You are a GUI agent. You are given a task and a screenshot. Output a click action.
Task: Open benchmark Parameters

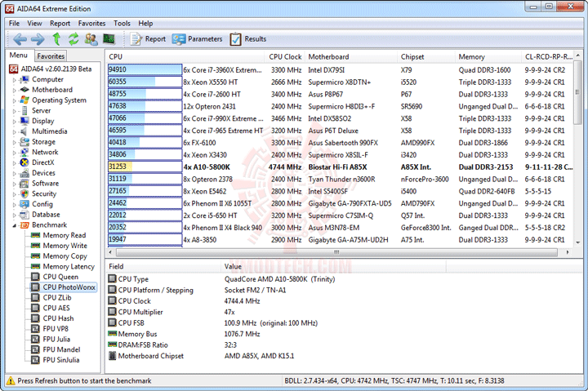click(x=198, y=39)
